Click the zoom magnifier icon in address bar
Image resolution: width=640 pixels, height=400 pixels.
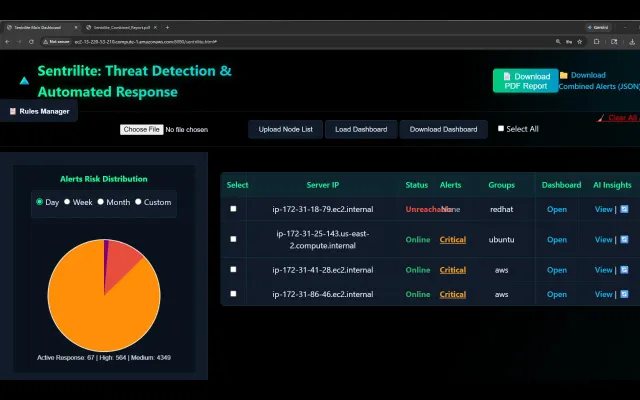[x=558, y=42]
